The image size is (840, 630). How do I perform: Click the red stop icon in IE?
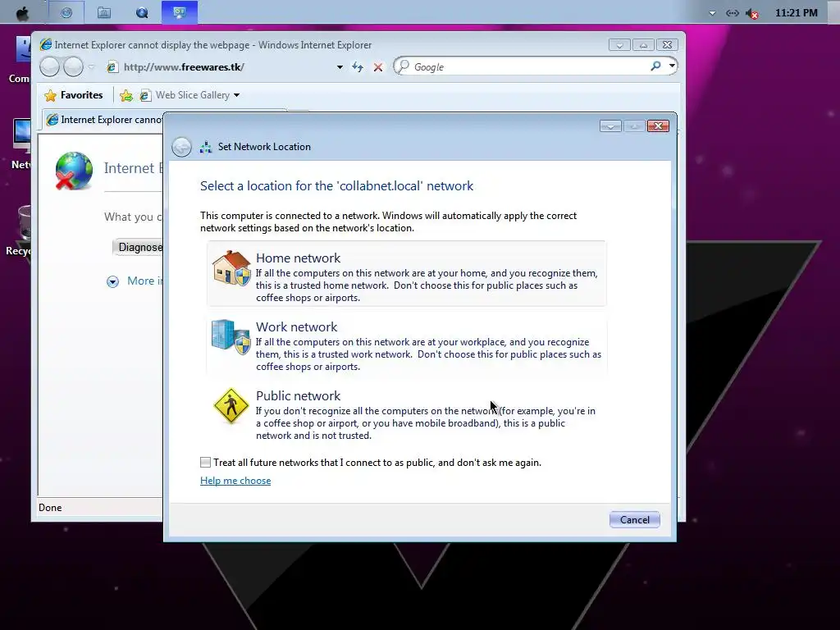[378, 67]
